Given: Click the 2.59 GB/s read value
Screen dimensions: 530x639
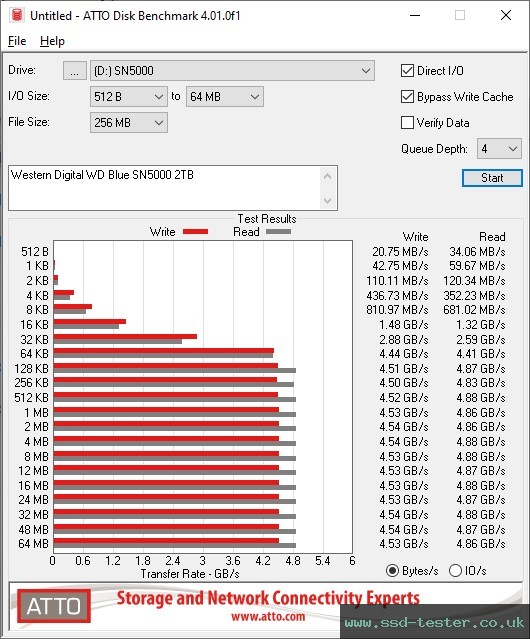Looking at the screenshot, I should point(481,339).
